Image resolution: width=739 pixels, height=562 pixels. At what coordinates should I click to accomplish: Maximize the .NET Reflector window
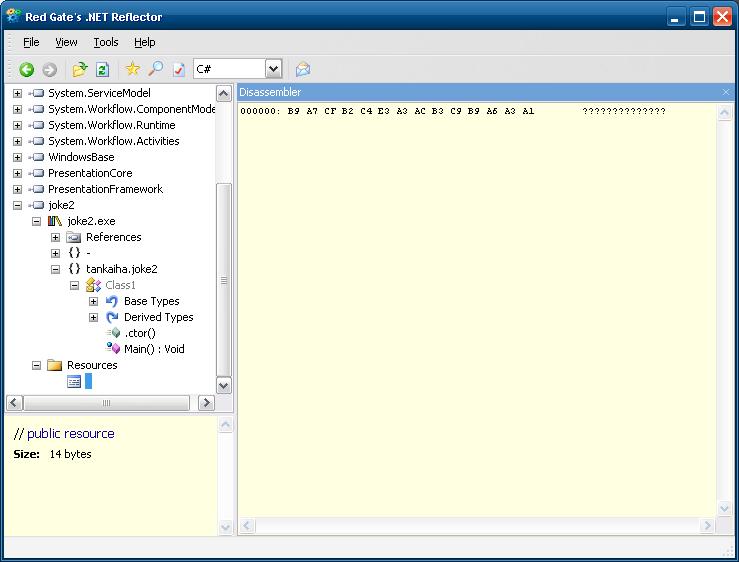click(699, 17)
